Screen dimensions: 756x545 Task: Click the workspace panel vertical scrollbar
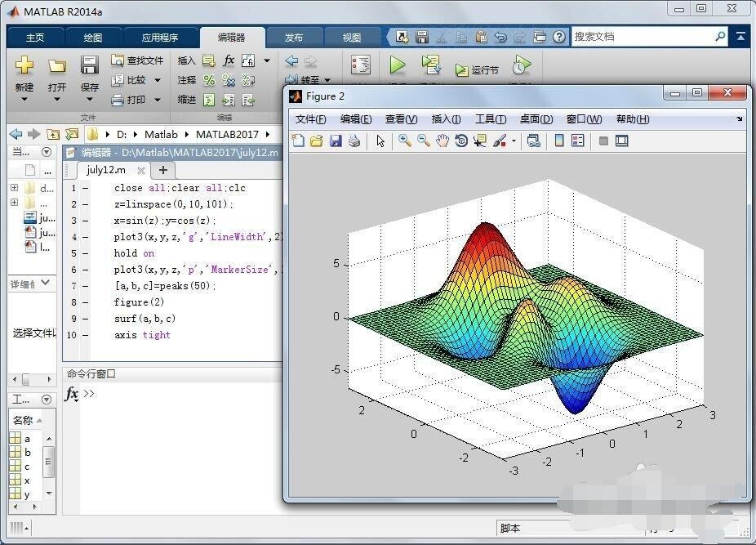[49, 462]
